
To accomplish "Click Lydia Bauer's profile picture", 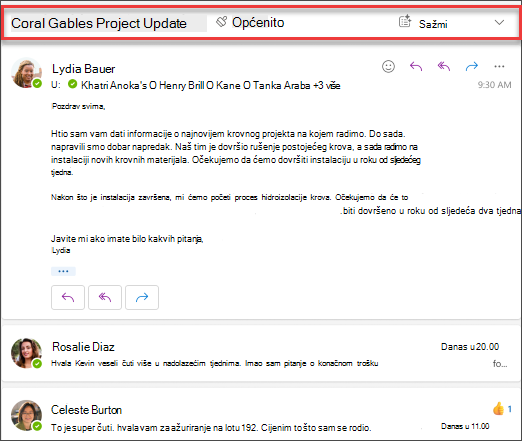I will coord(26,73).
